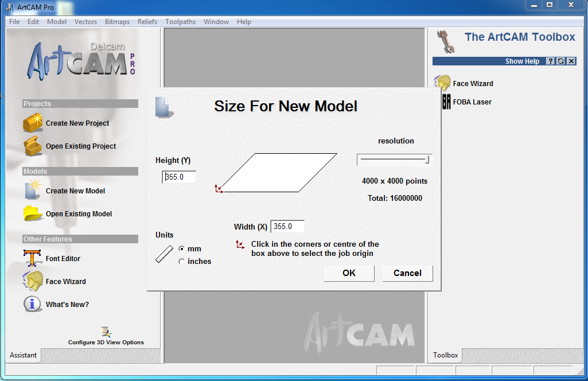Click Create New Project text link

(x=77, y=123)
